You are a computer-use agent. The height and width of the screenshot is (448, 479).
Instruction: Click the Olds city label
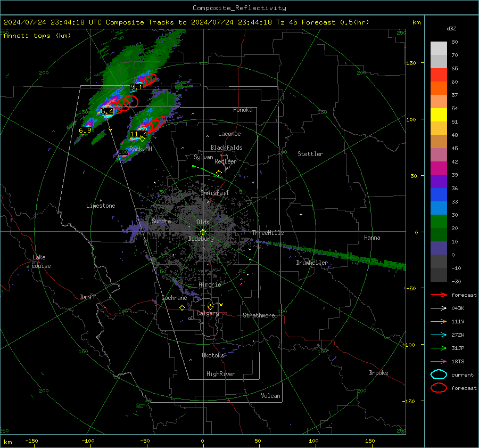pyautogui.click(x=203, y=222)
